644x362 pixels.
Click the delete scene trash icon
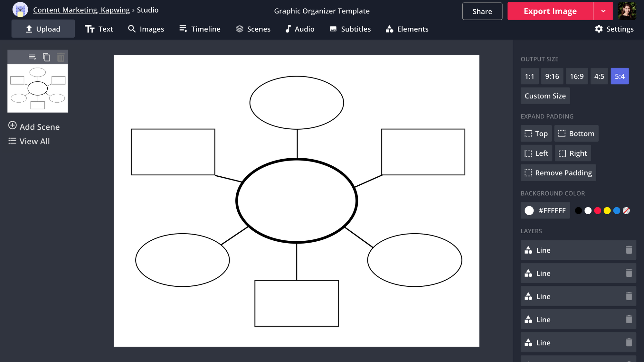point(61,57)
